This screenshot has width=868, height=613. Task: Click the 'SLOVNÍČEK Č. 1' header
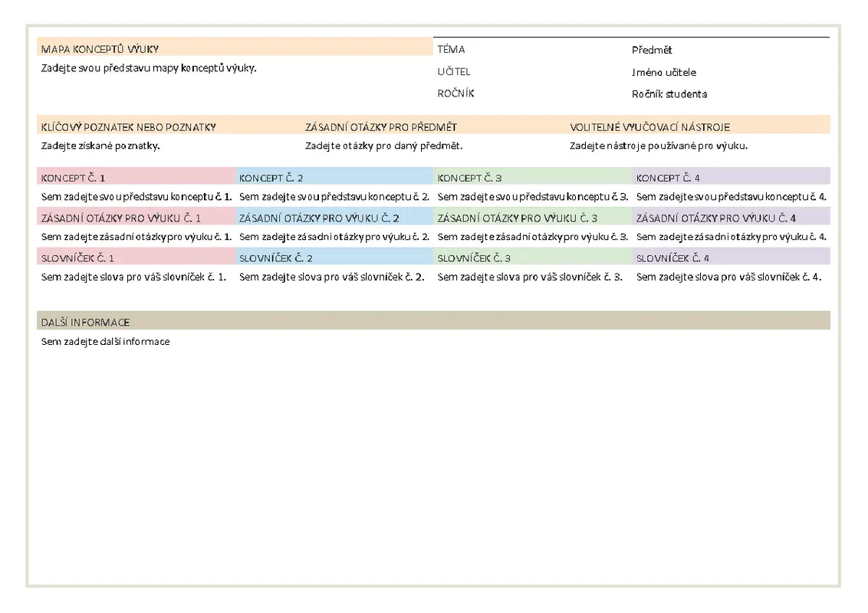click(77, 258)
